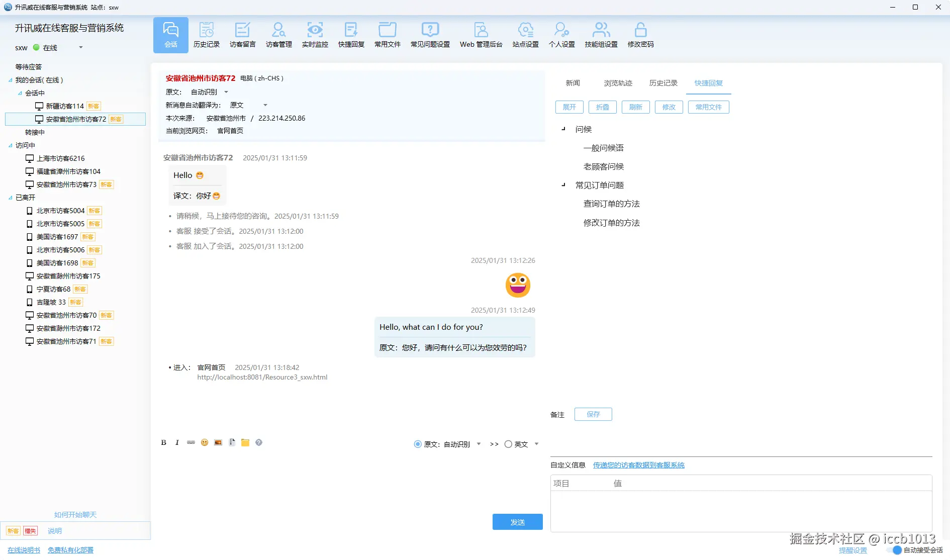Switch to the 浏览轨迹 tab

point(618,83)
